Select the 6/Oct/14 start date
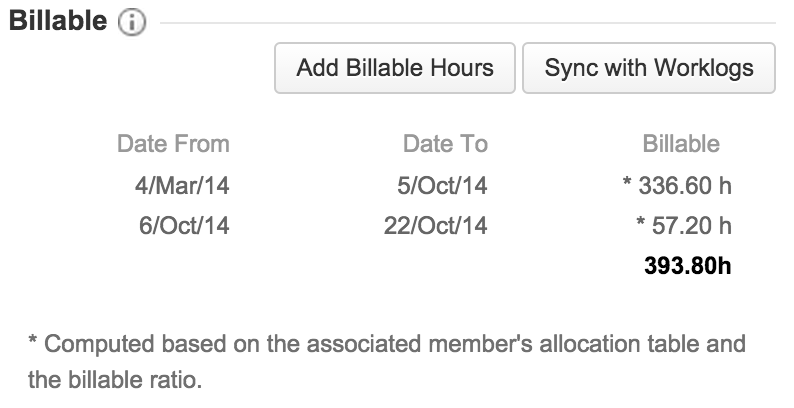Screen dimensions: 794x408 184,226
